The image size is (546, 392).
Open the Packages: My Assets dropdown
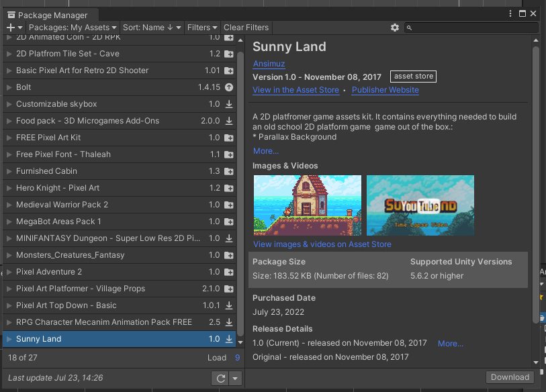73,27
